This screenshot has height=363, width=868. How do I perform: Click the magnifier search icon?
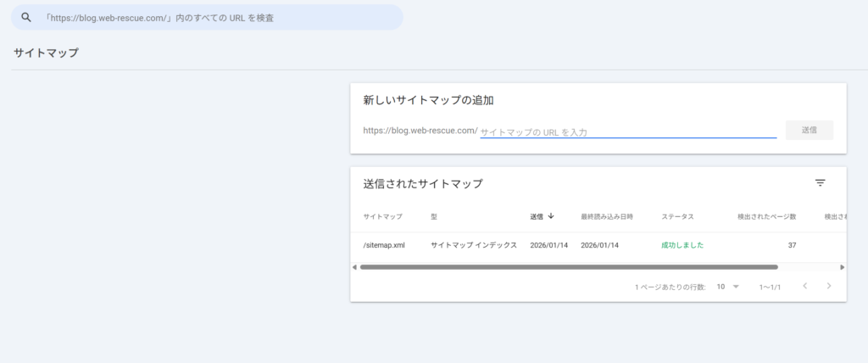[x=26, y=17]
